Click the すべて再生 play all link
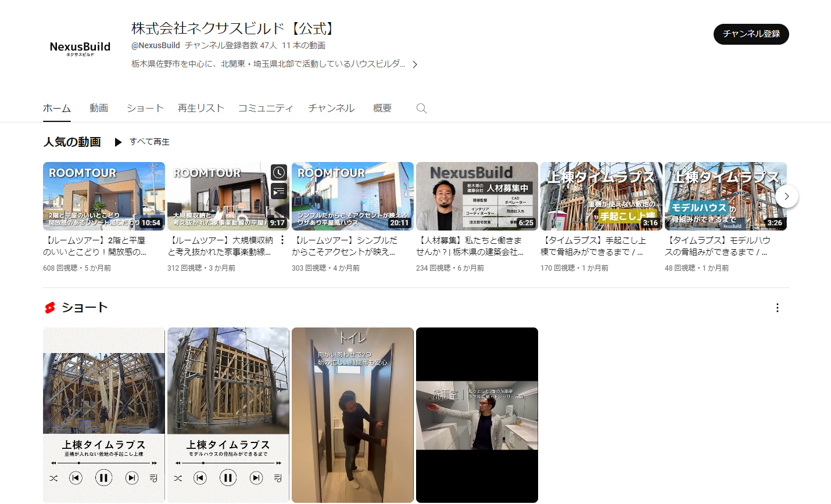The height and width of the screenshot is (504, 831). pos(149,142)
